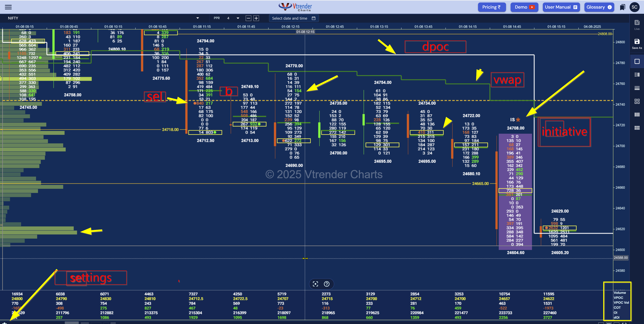Click the focus/recenter chart icon
This screenshot has width=644, height=324.
pyautogui.click(x=315, y=284)
